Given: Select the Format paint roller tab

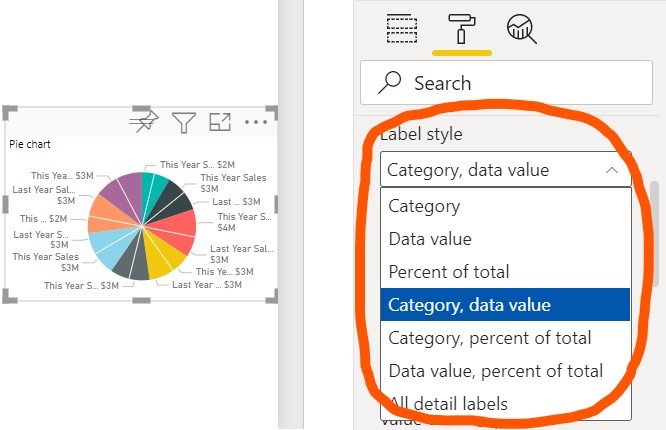Looking at the screenshot, I should [461, 29].
